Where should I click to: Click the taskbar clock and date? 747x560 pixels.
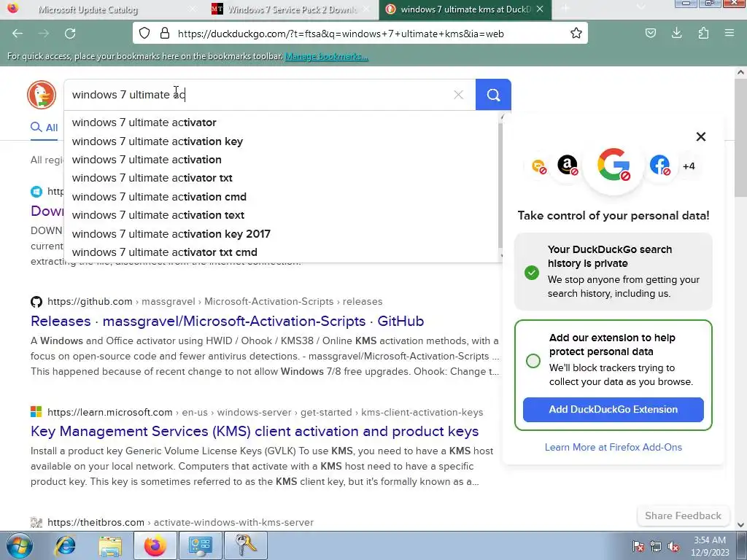(711, 546)
